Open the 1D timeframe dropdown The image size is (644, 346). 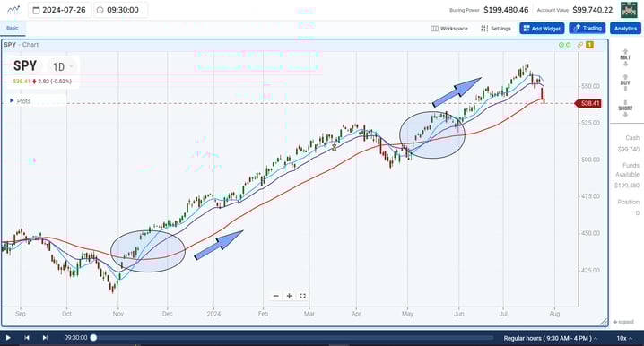(63, 66)
